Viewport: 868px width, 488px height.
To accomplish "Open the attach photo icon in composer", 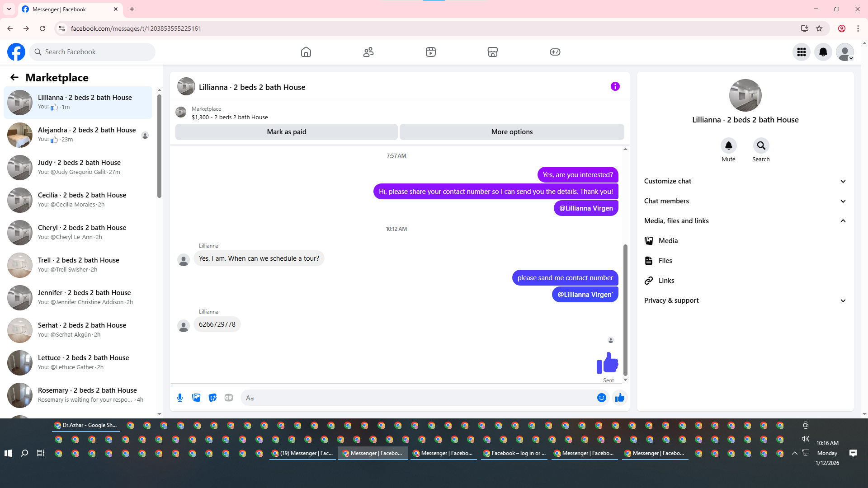I will pyautogui.click(x=196, y=398).
